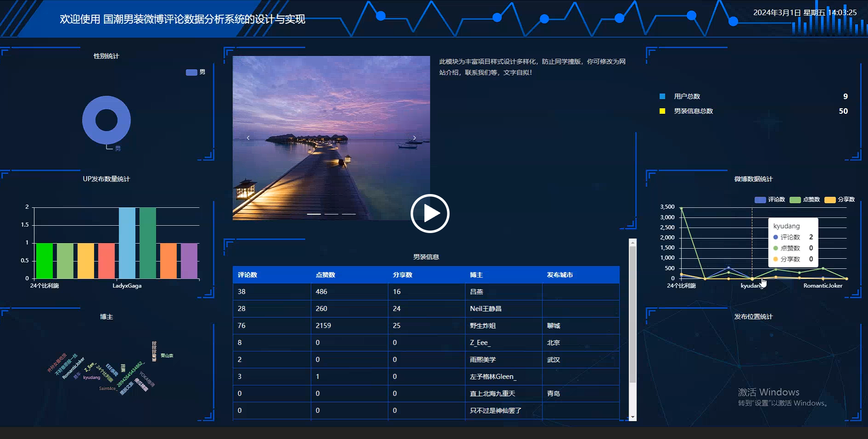Select kyudang in the 博主 word cloud
The width and height of the screenshot is (868, 439).
pos(91,377)
